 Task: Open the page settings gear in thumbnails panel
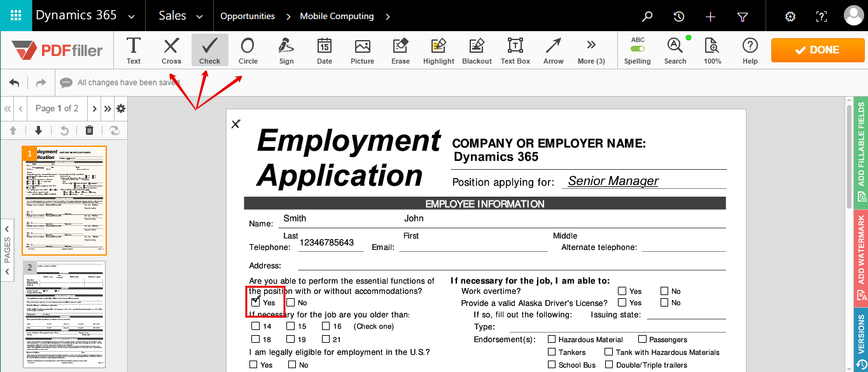pyautogui.click(x=121, y=109)
